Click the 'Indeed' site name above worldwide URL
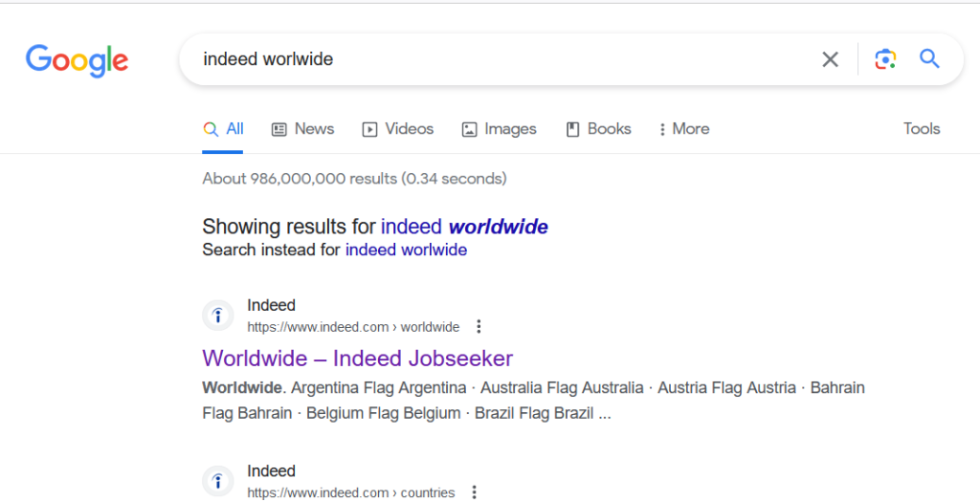This screenshot has height=501, width=980. 271,305
